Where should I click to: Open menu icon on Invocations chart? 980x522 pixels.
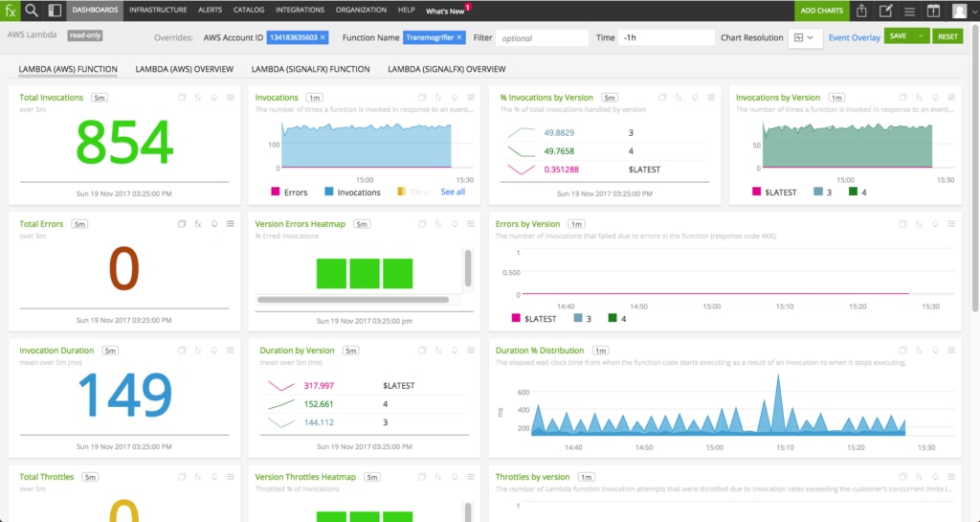tap(471, 98)
